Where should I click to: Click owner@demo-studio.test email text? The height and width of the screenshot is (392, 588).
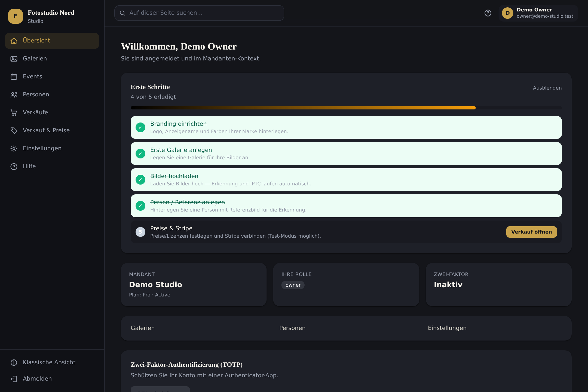pyautogui.click(x=545, y=16)
